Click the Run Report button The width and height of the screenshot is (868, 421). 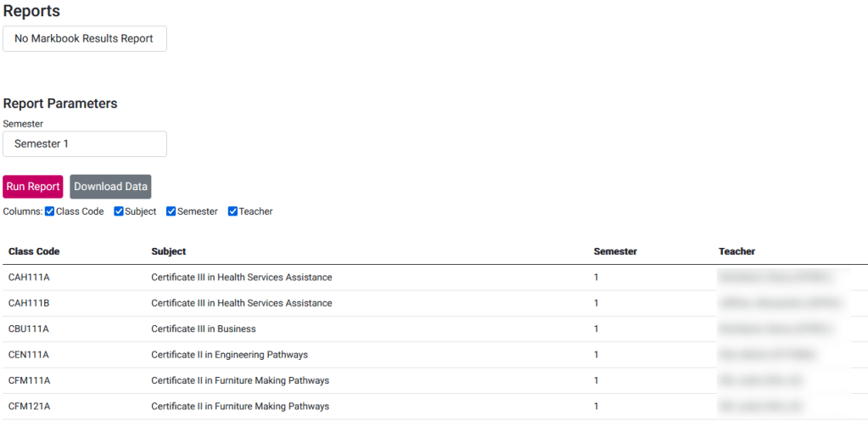(33, 187)
